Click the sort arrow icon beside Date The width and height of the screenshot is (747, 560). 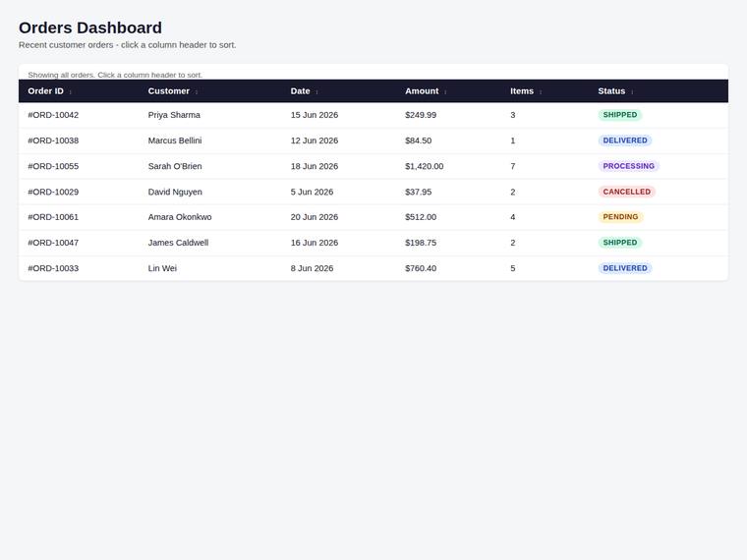[x=316, y=92]
